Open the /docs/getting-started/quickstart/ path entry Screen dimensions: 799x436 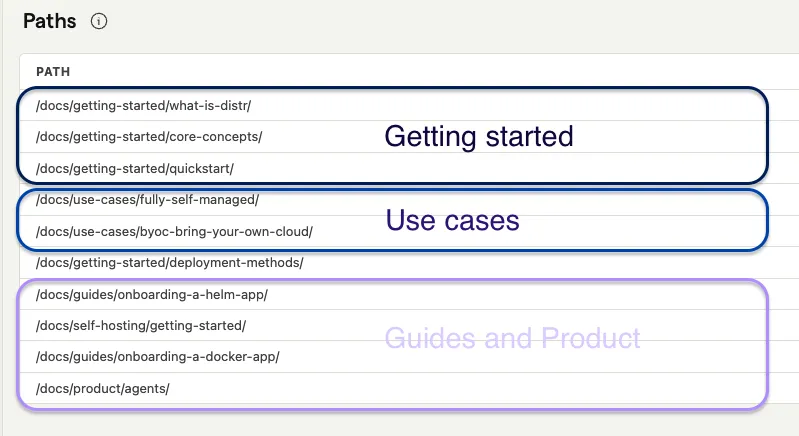pyautogui.click(x=134, y=168)
